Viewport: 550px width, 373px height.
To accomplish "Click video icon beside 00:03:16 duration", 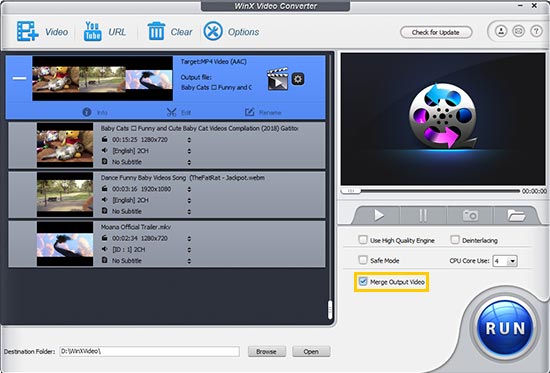I will pos(105,188).
